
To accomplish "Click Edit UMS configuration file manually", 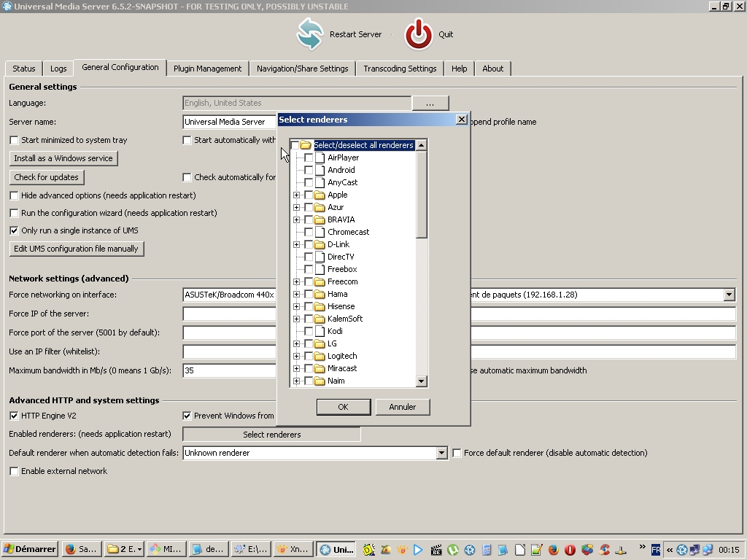I will tap(76, 249).
